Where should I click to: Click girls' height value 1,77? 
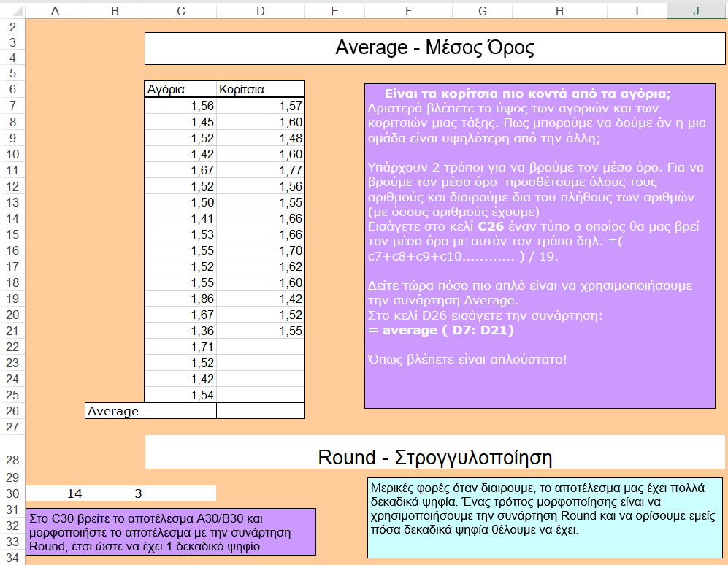[261, 170]
